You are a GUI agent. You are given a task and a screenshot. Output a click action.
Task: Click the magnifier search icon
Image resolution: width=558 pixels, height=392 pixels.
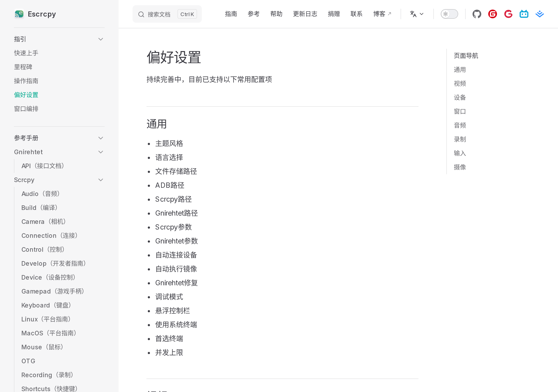[x=141, y=14]
